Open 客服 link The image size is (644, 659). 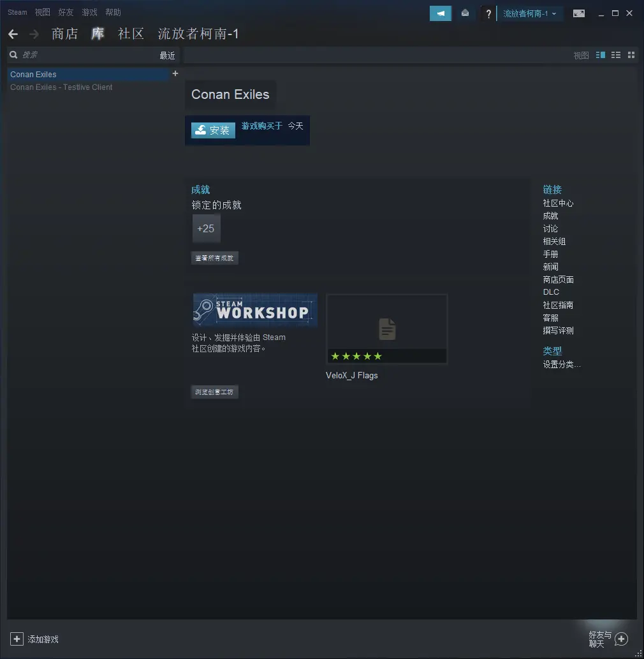point(550,318)
